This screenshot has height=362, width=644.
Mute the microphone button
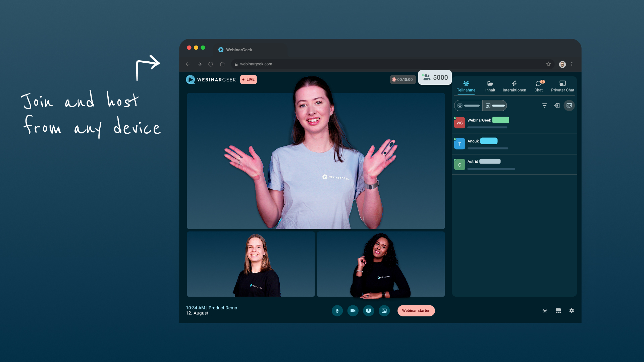tap(337, 311)
